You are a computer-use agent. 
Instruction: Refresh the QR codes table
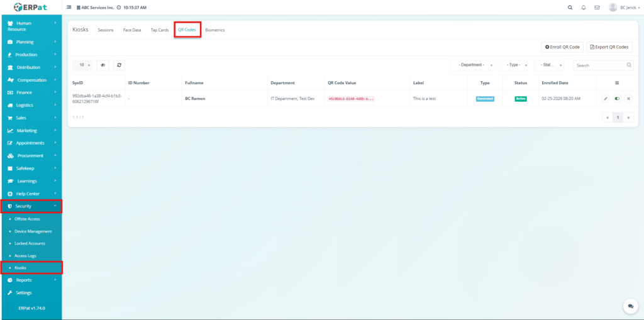(119, 65)
